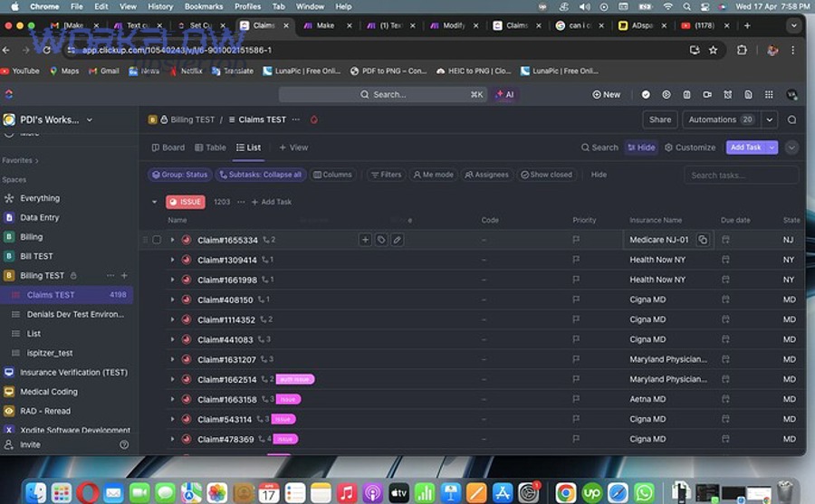
Task: Open the video clip recorder icon
Action: tap(707, 95)
